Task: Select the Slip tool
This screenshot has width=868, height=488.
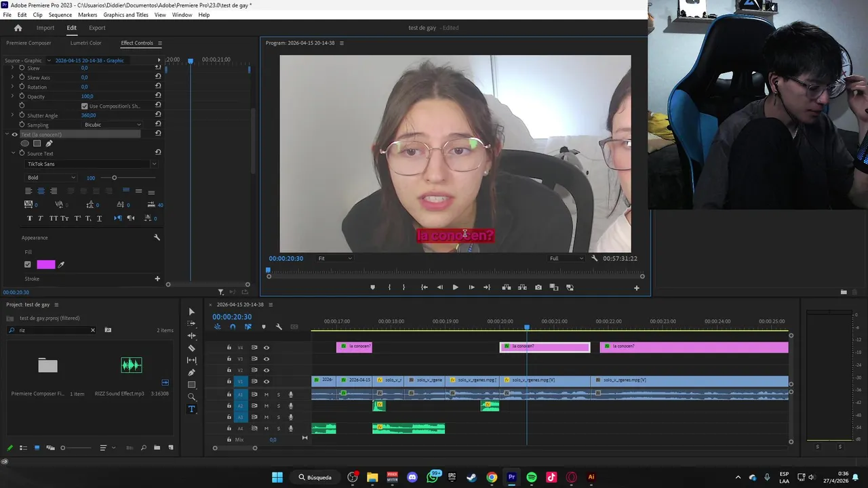Action: tap(192, 360)
